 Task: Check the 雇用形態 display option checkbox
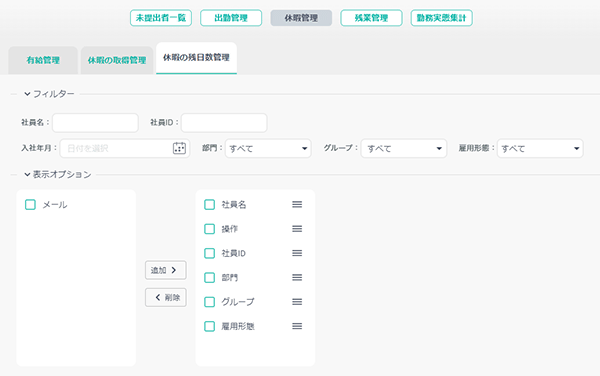[209, 326]
